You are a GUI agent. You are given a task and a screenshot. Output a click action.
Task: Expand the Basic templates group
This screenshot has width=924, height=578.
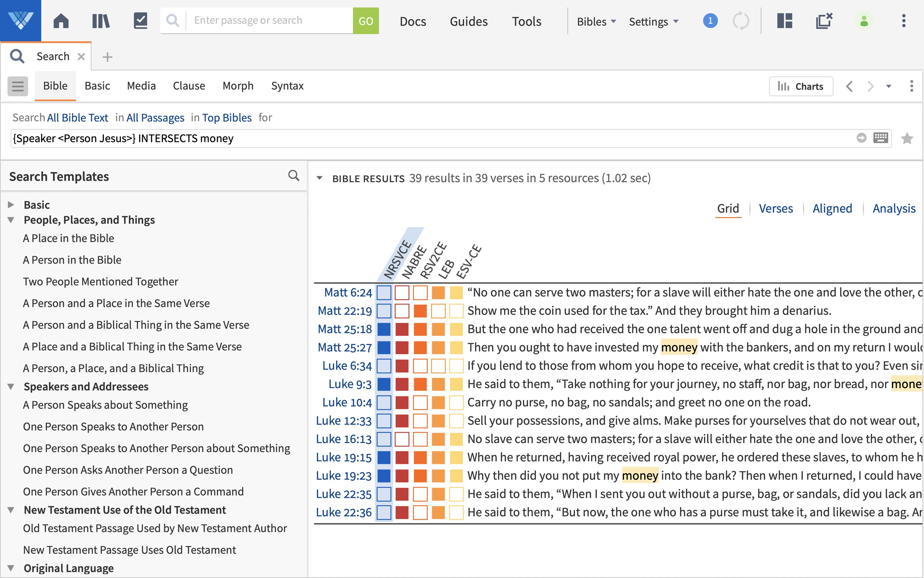pyautogui.click(x=11, y=205)
